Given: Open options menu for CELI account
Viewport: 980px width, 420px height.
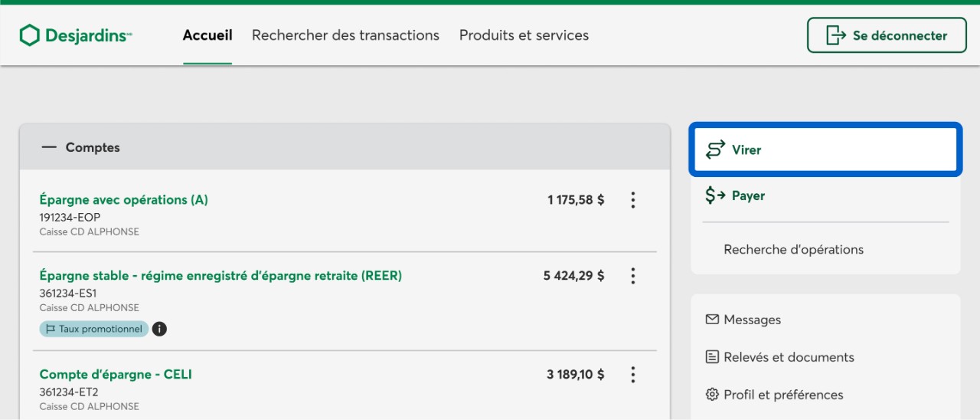Looking at the screenshot, I should [632, 375].
